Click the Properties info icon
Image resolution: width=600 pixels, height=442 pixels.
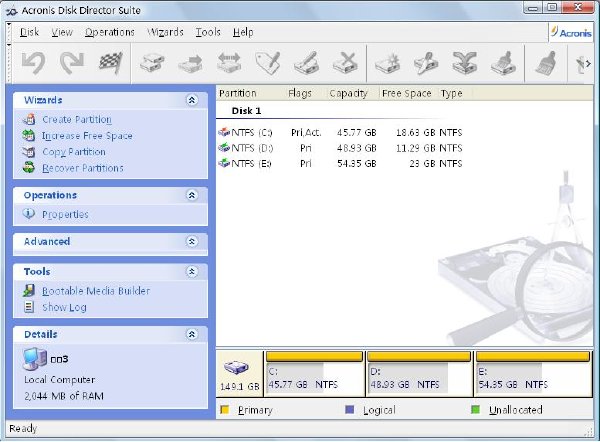coord(29,214)
